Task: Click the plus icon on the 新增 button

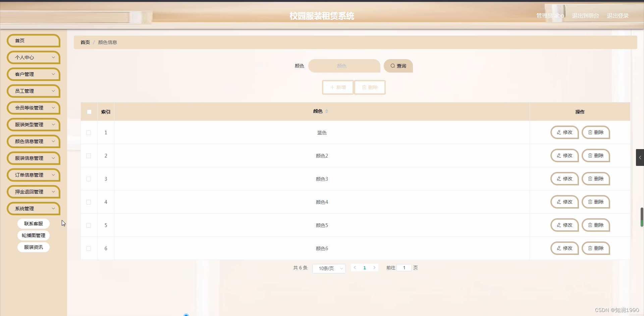Action: coord(333,87)
